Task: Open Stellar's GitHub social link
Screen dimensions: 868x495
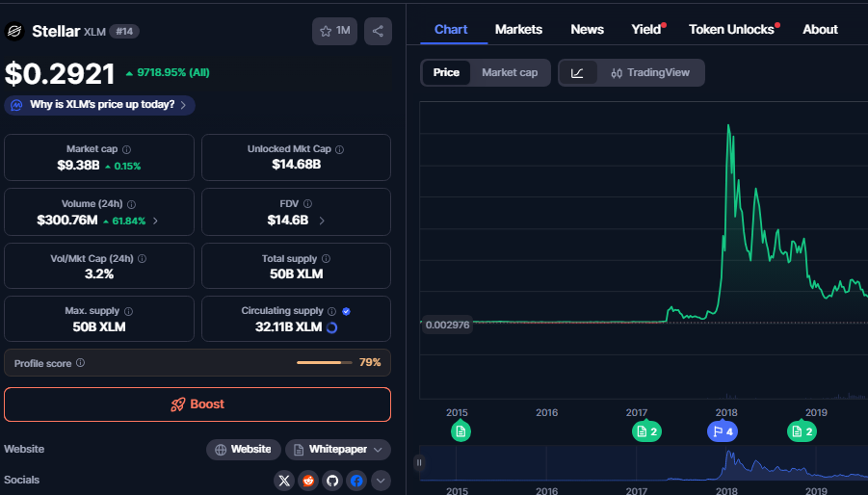Action: 332,480
